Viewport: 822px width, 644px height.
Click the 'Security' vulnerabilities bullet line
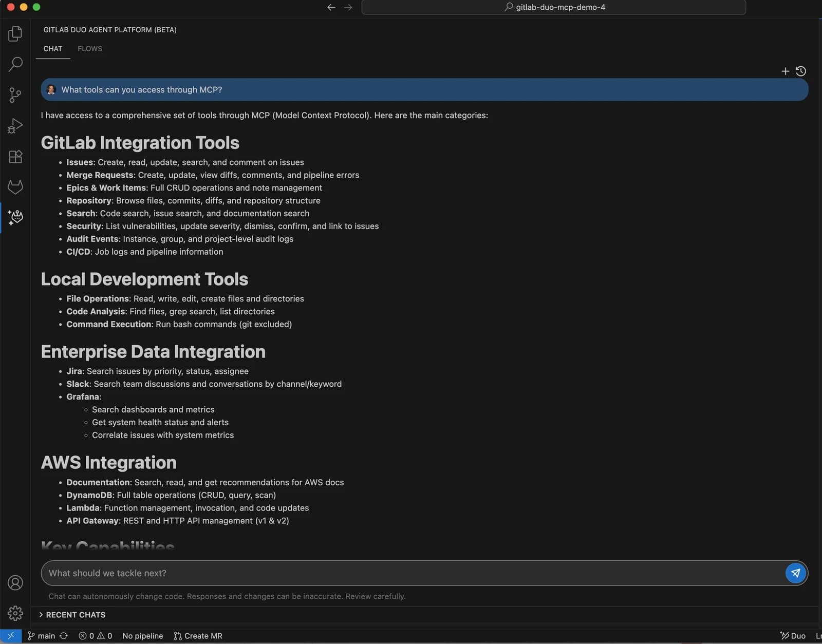click(x=222, y=226)
